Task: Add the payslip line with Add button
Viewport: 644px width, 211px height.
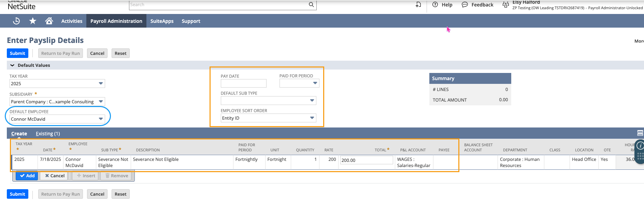Action: (27, 176)
